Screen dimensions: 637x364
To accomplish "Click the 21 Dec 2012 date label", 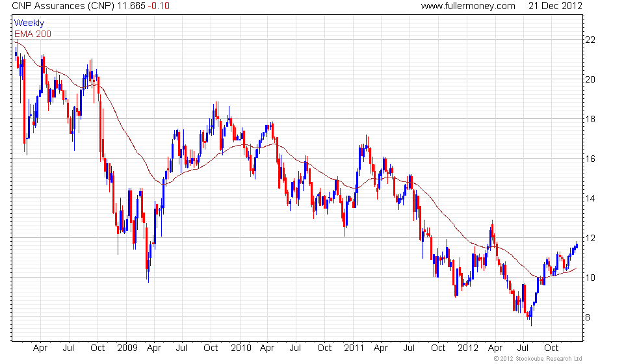I will point(555,6).
